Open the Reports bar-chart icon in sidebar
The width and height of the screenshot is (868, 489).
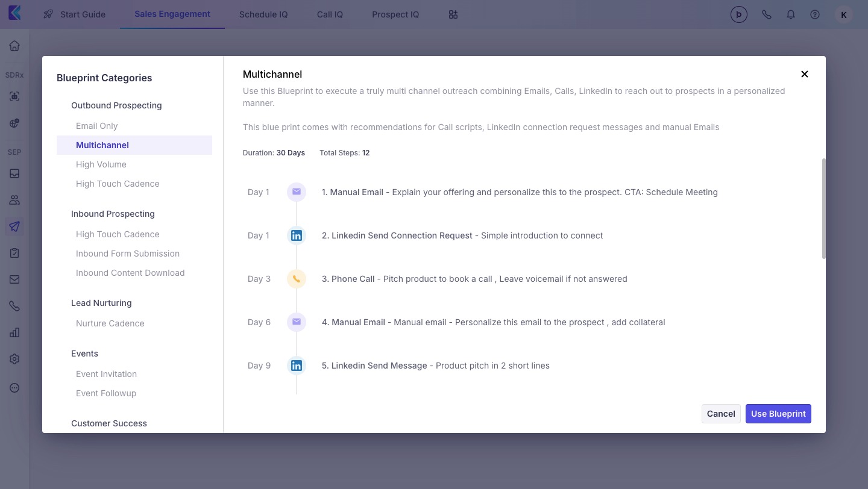click(x=14, y=332)
